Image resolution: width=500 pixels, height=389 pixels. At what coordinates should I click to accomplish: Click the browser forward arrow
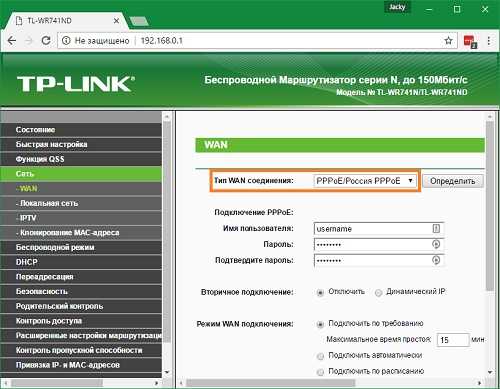[x=29, y=41]
